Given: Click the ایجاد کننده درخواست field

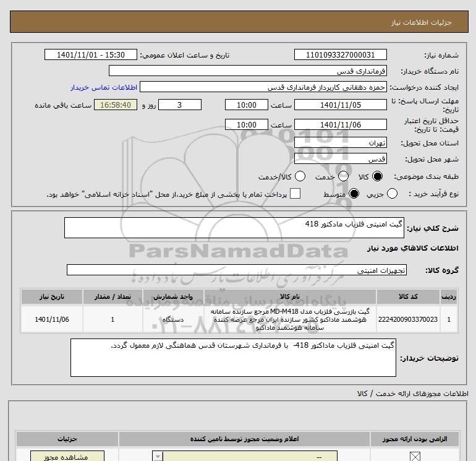Looking at the screenshot, I should click(x=263, y=87).
